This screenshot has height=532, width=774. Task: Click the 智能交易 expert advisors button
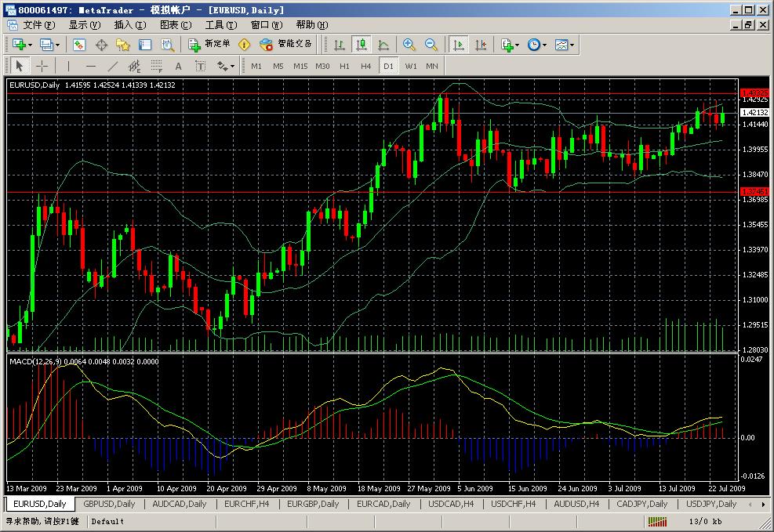click(x=287, y=45)
